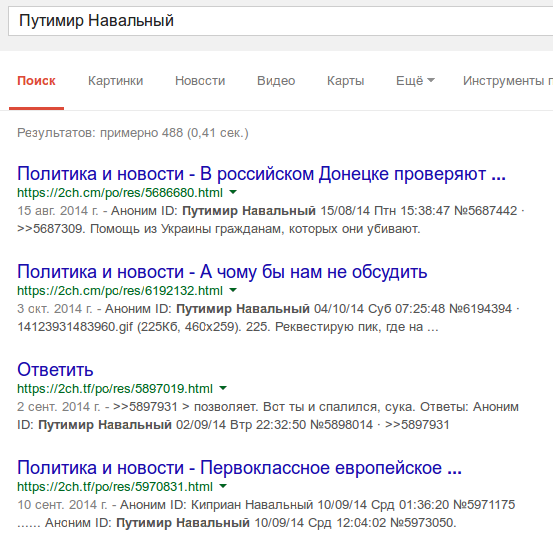553x544 pixels.
Task: Expand arrow next to 5897019.html URL
Action: pyautogui.click(x=223, y=388)
